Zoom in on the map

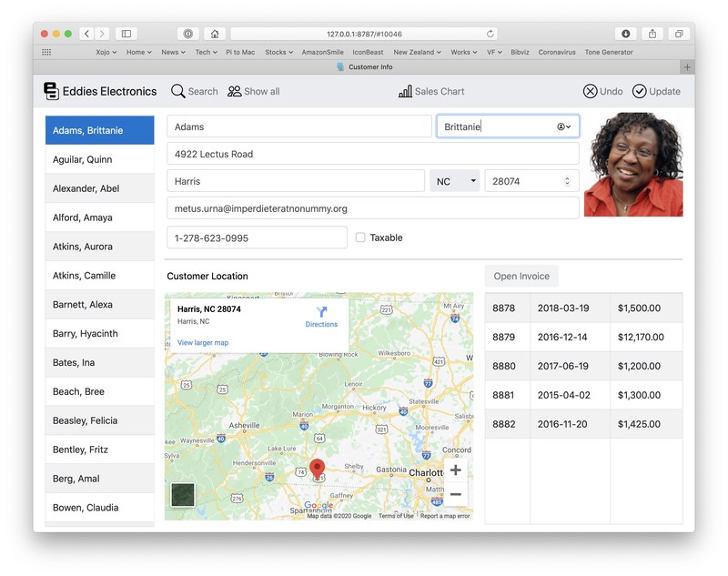click(x=456, y=470)
